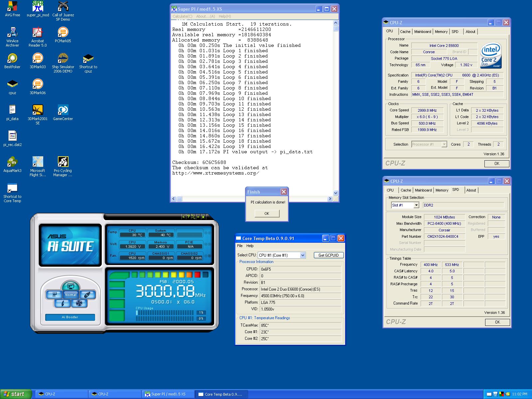Open the Help menu in Super PI
The height and width of the screenshot is (399, 532).
tap(225, 16)
